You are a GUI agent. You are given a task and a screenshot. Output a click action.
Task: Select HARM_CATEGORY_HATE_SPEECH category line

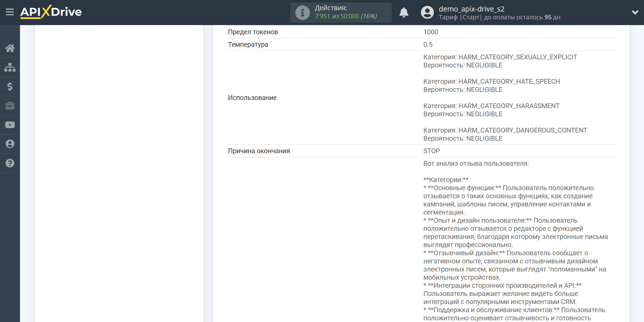(491, 81)
